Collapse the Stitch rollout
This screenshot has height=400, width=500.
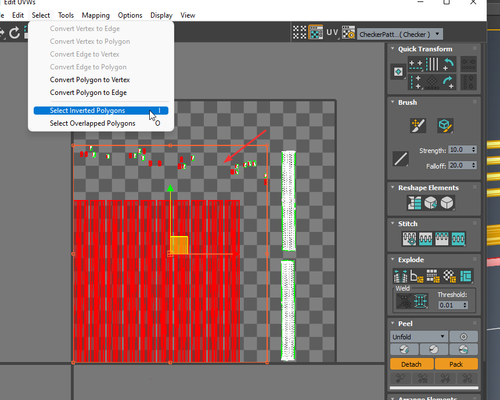point(393,223)
